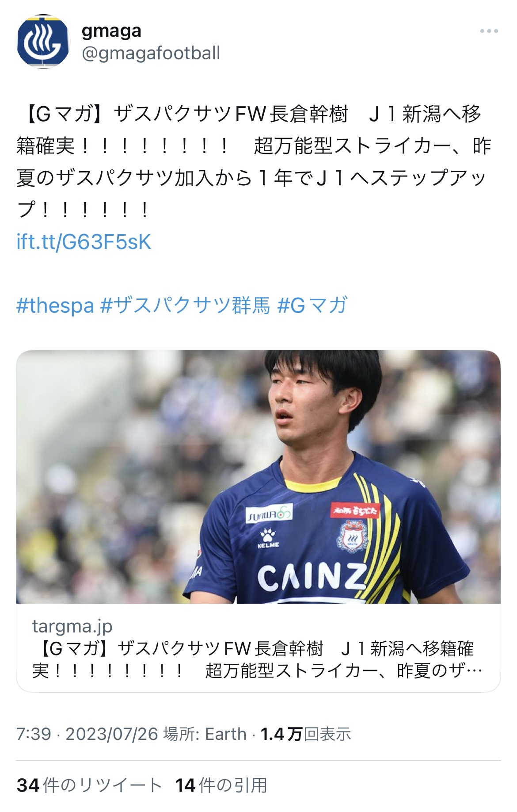517x812 pixels.
Task: Click the targma.jp domain label
Action: [72, 626]
